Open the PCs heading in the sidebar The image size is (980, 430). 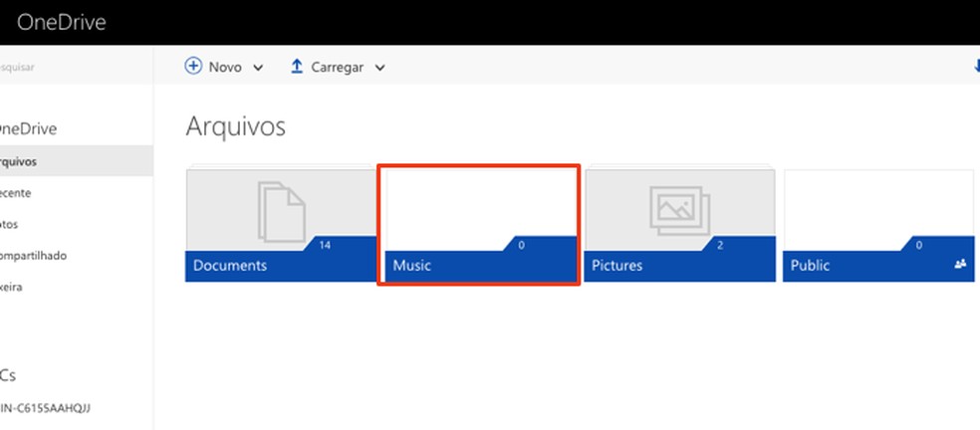[x=8, y=375]
